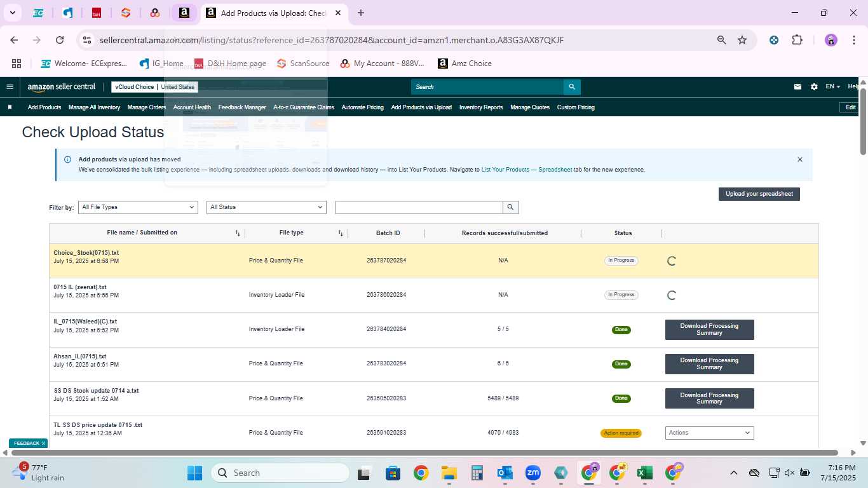868x488 pixels.
Task: Open Chrome three-dot menu
Action: click(853, 40)
